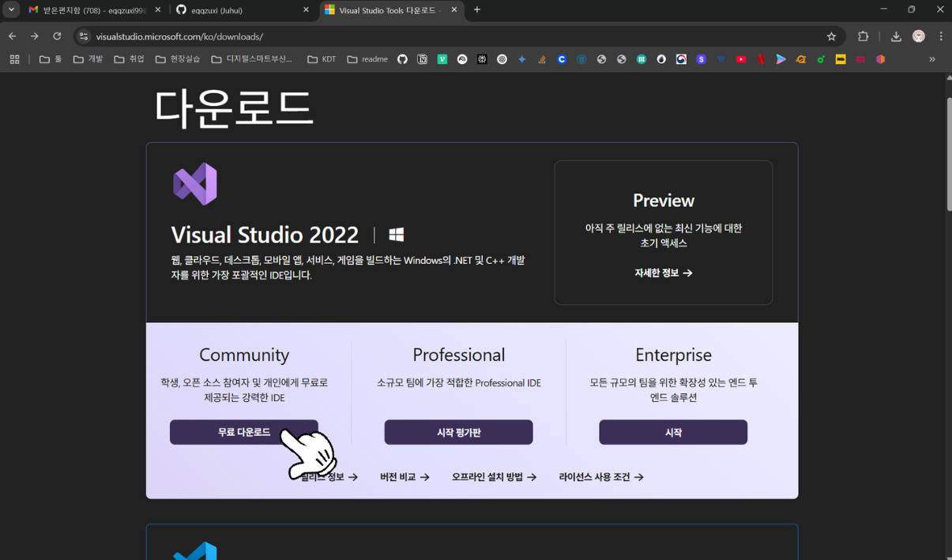Open the Slack bookmark icon
Image resolution: width=952 pixels, height=560 pixels.
click(x=701, y=58)
